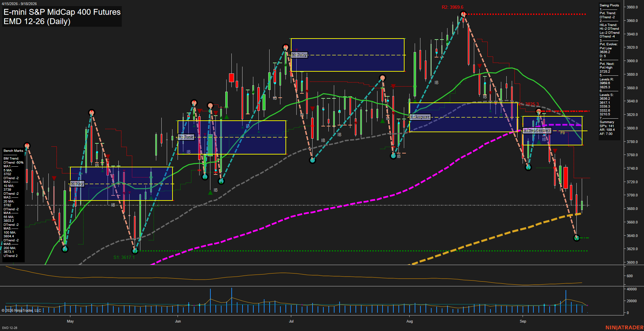Click the SP's: 141 summary value

[607, 126]
